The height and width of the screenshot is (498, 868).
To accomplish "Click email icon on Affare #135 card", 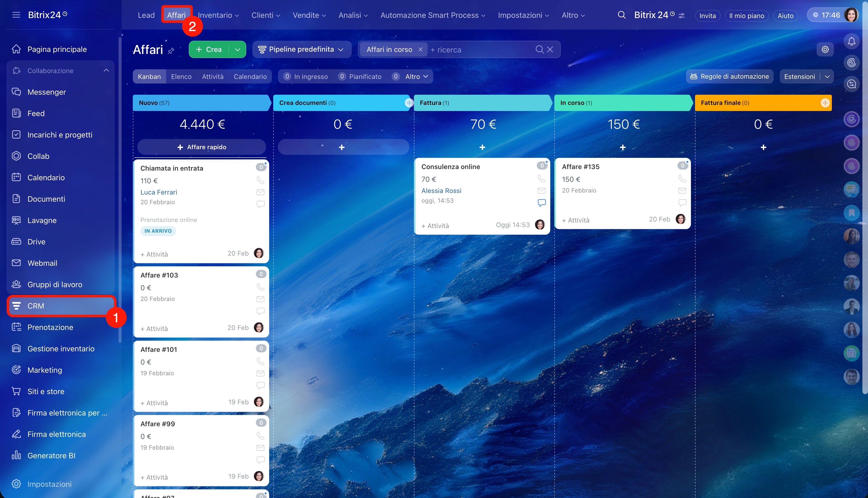I will [x=682, y=190].
